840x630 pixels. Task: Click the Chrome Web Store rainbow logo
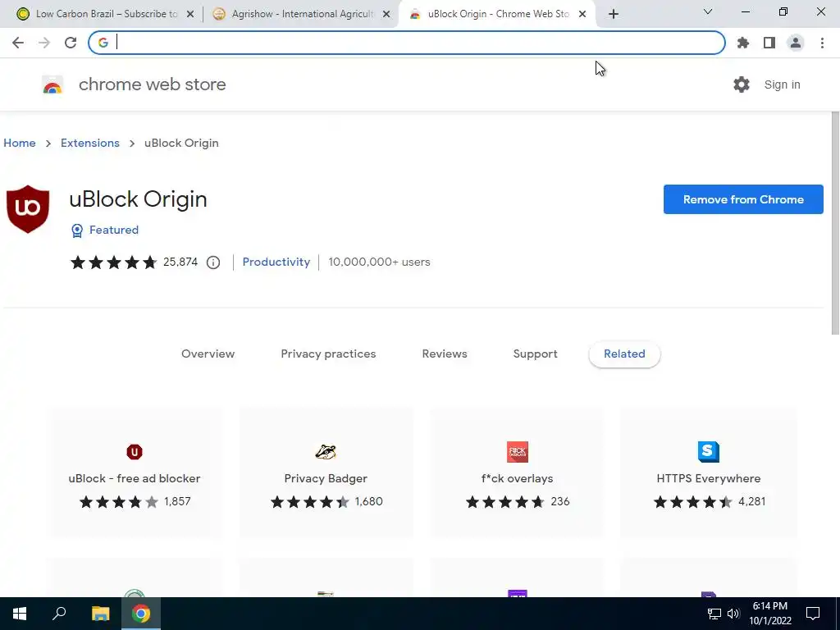coord(52,84)
